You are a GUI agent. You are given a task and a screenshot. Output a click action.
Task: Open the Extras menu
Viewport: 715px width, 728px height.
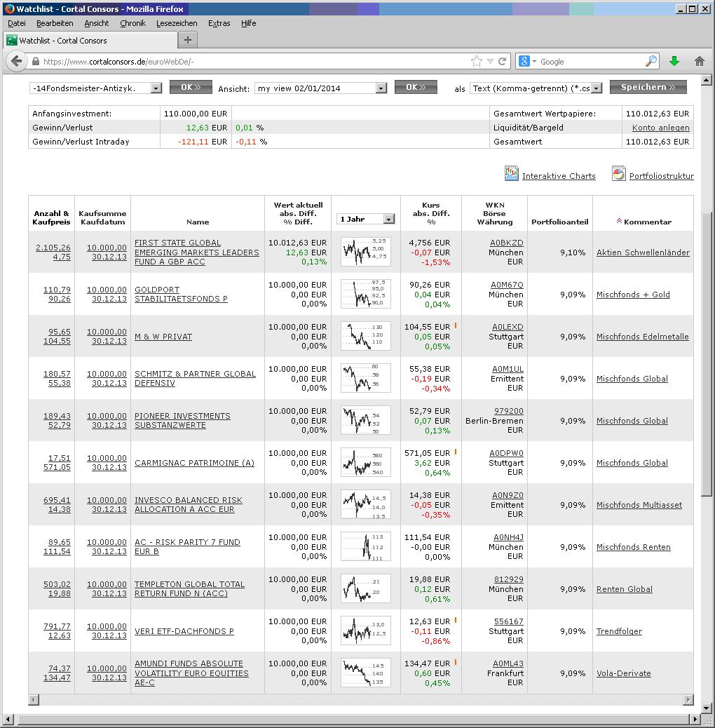pos(219,23)
